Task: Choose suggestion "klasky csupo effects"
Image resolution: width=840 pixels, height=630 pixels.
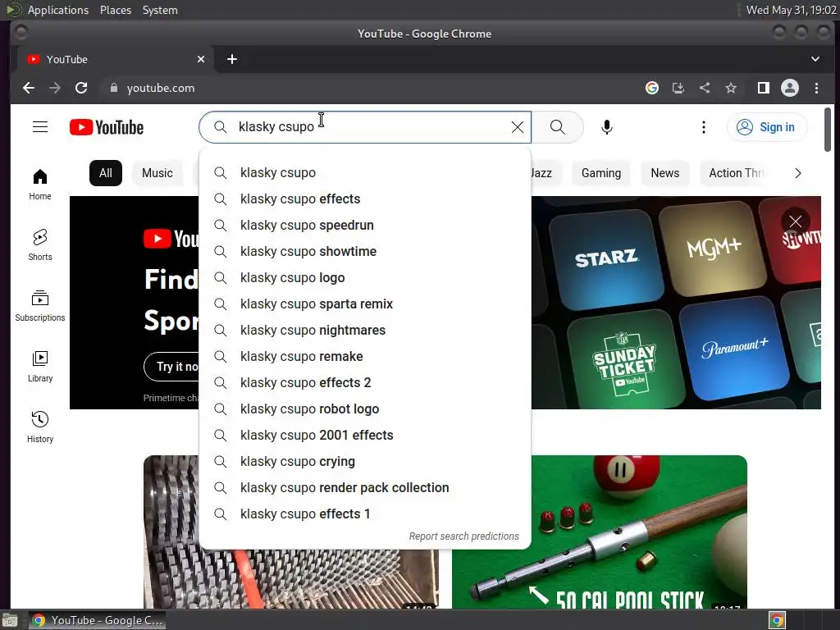Action: (365, 199)
